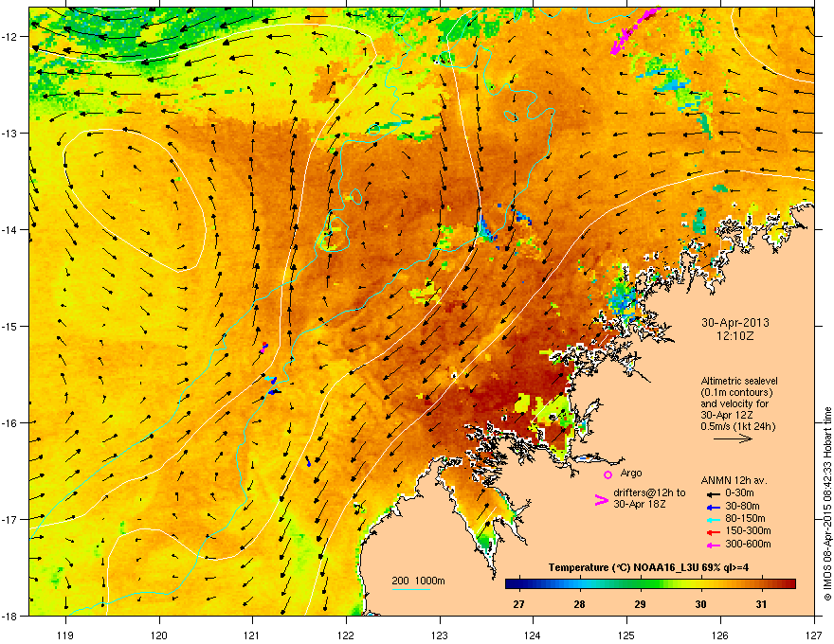This screenshot has height=644, width=834.
Task: Click the longitude label 127
Action: click(814, 635)
